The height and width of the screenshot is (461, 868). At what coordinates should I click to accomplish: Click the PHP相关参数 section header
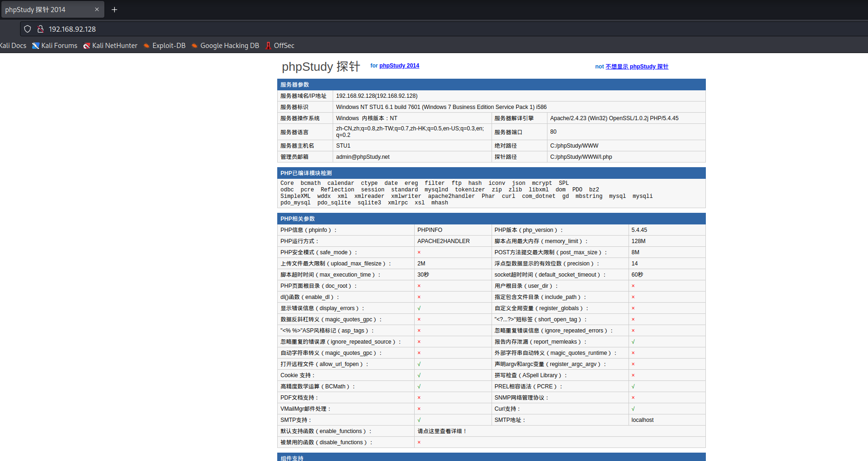(x=297, y=219)
